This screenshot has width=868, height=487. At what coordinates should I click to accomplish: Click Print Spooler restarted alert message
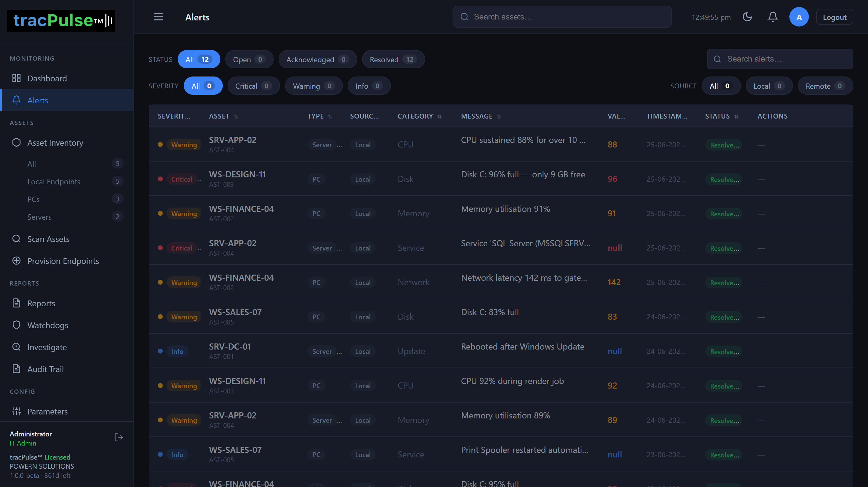point(525,450)
